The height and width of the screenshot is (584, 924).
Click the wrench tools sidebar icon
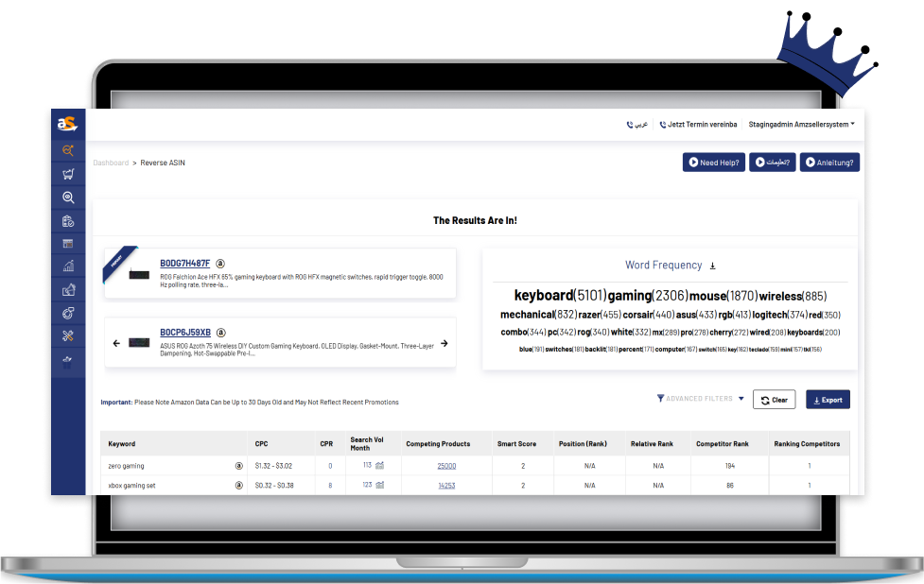[x=68, y=335]
